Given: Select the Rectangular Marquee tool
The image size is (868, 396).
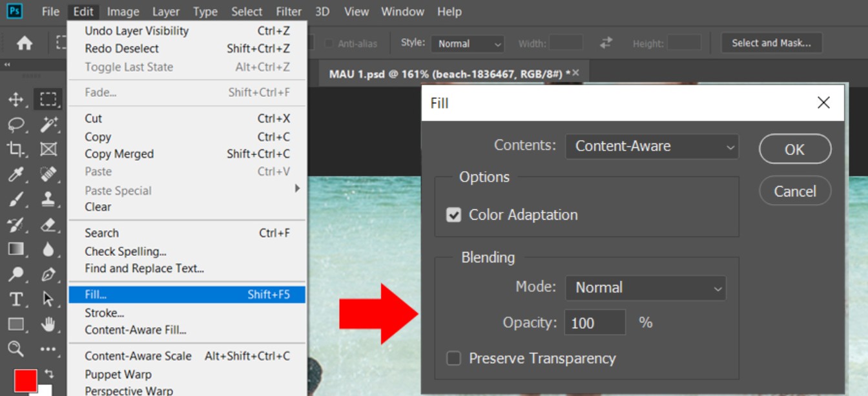Looking at the screenshot, I should pyautogui.click(x=48, y=99).
